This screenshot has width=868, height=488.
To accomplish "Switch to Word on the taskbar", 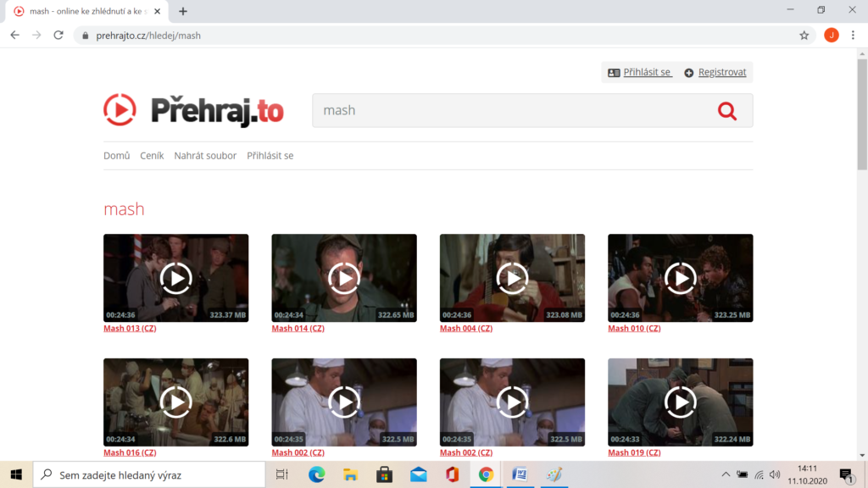I will coord(520,474).
